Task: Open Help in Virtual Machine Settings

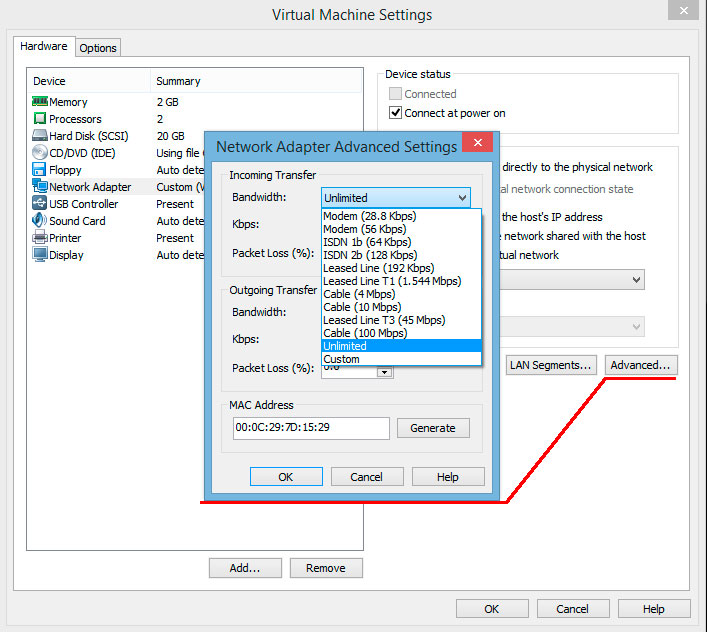Action: [x=654, y=609]
